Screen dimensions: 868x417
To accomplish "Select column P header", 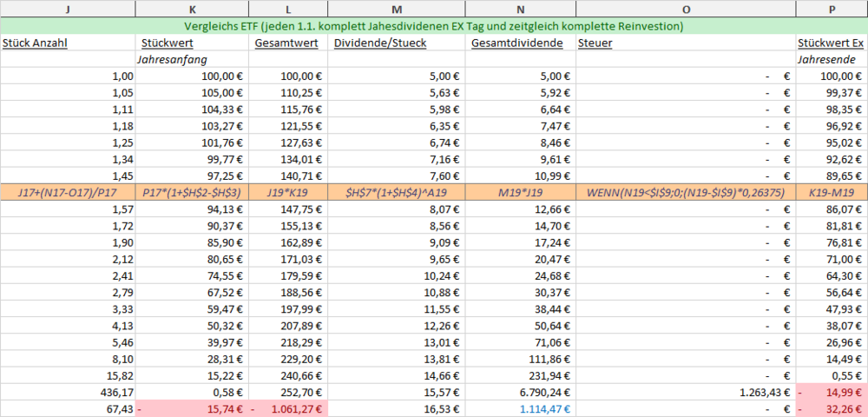I will (832, 9).
